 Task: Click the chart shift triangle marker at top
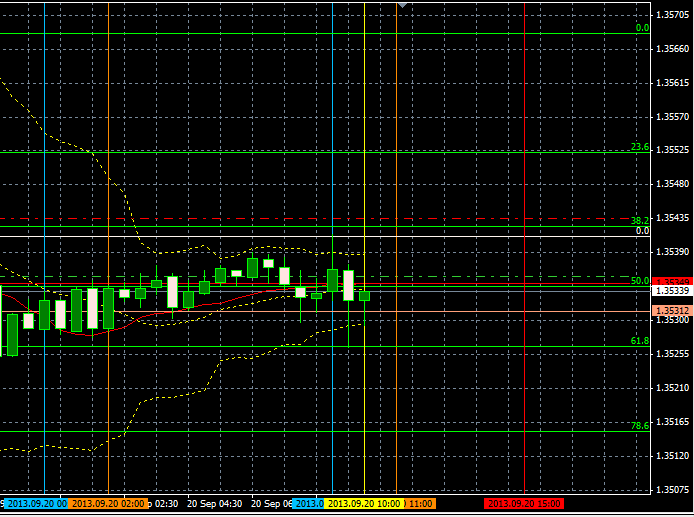(401, 5)
